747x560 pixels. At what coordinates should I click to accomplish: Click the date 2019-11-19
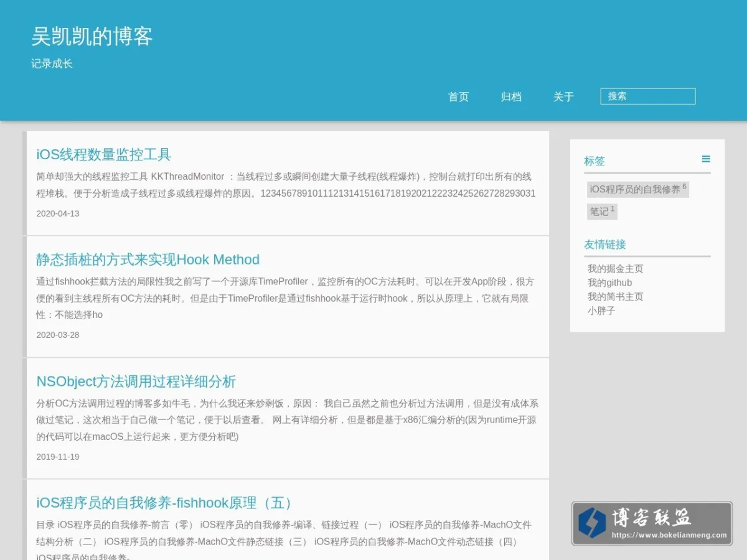coord(58,457)
